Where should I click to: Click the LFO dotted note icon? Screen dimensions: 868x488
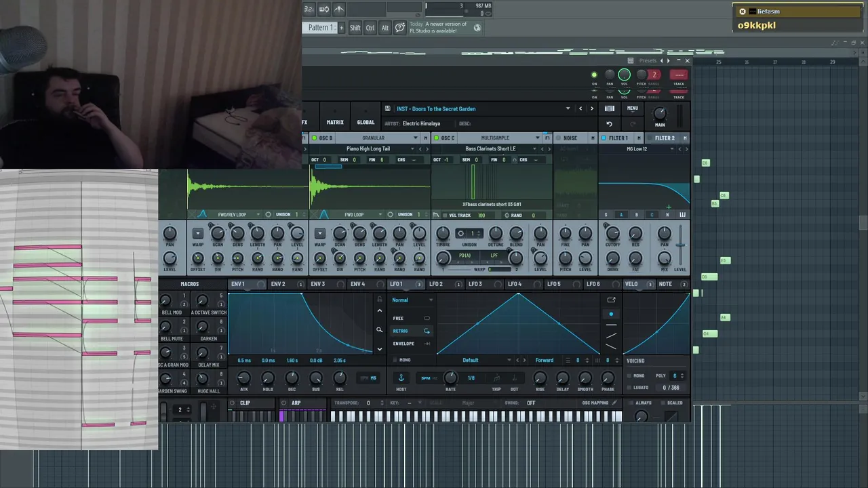[x=514, y=378]
